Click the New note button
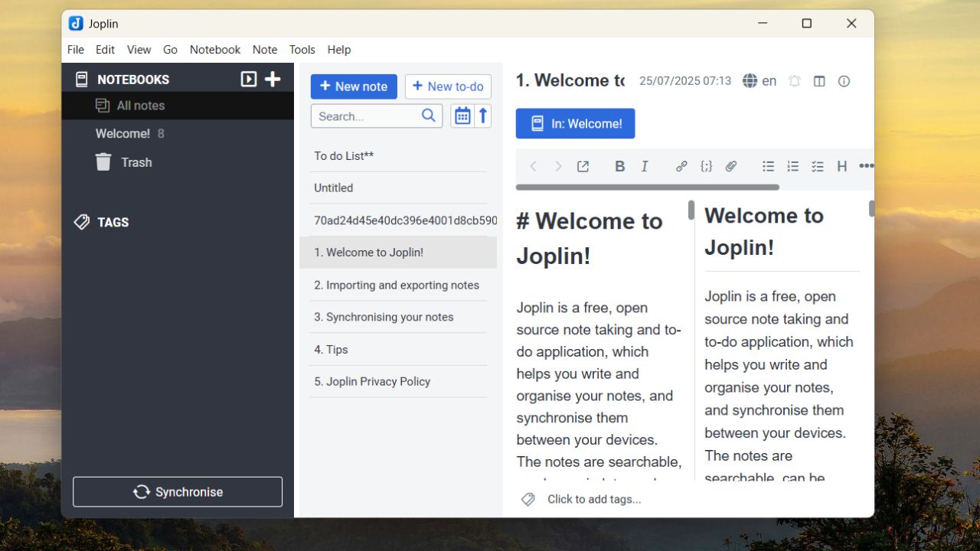The height and width of the screenshot is (551, 980). (x=353, y=86)
